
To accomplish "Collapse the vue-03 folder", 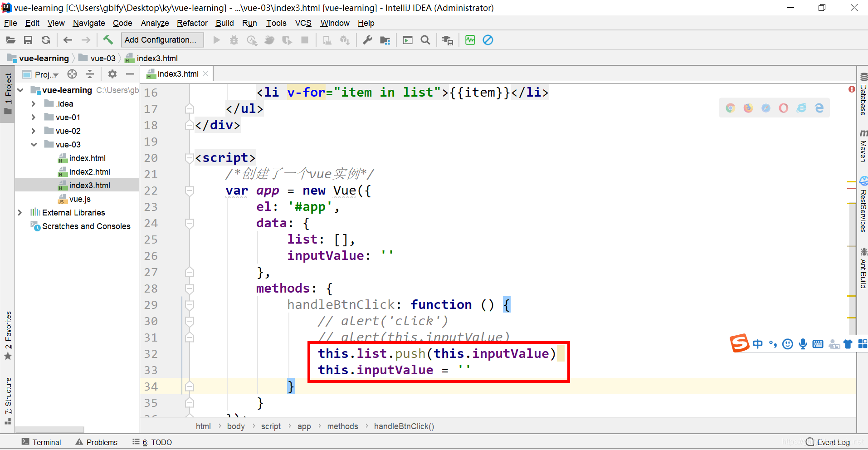I will tap(34, 145).
